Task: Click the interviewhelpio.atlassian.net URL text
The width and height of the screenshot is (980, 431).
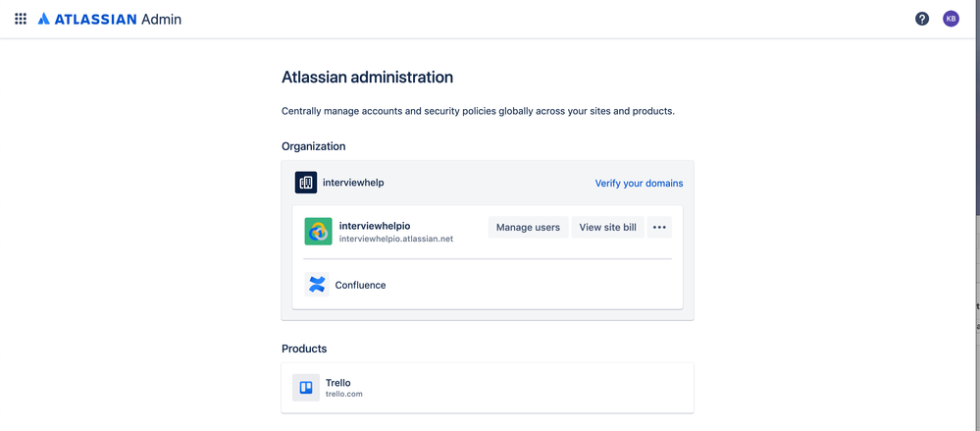Action: click(395, 239)
